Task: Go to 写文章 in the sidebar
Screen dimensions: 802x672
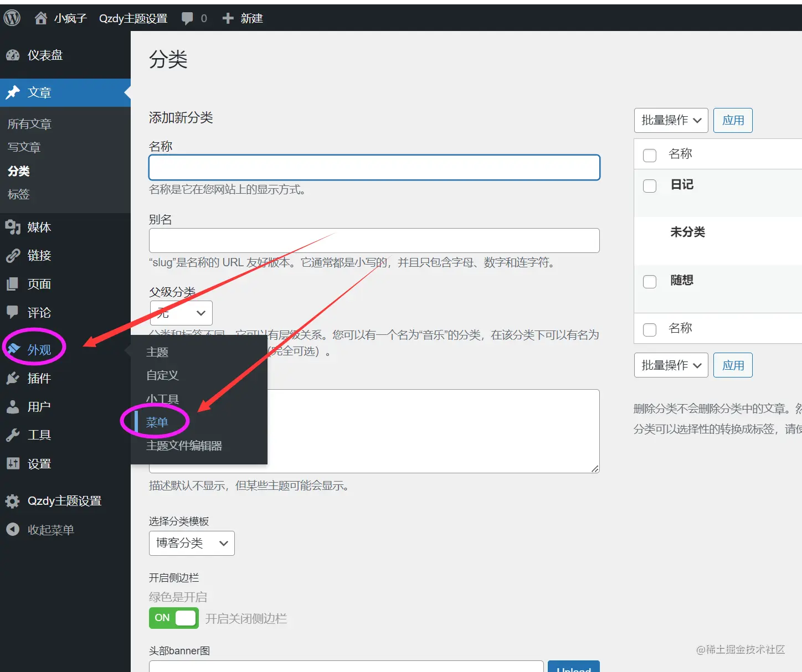Action: click(x=24, y=147)
